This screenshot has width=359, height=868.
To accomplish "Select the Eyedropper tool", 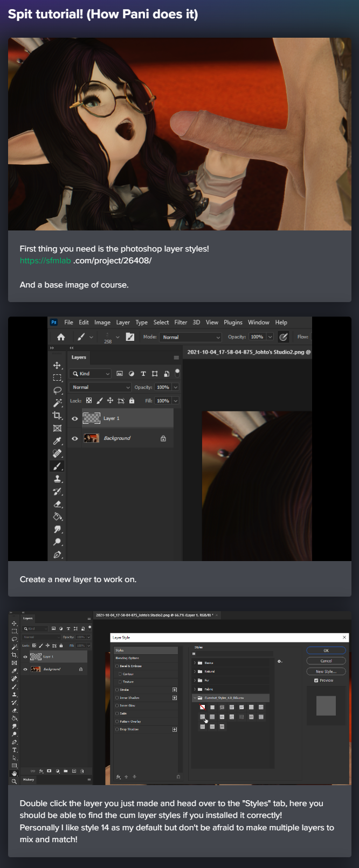I will pyautogui.click(x=57, y=441).
